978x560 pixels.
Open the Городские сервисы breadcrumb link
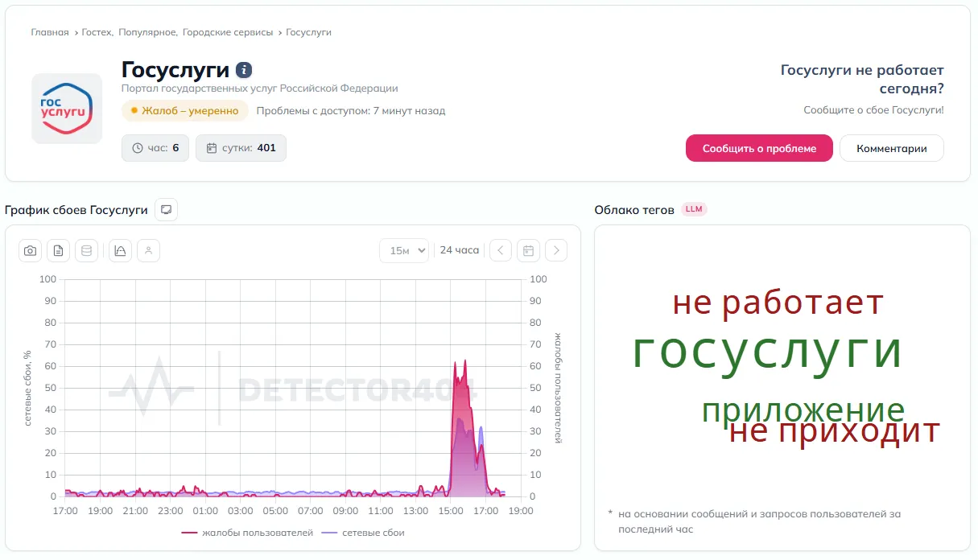coord(227,32)
